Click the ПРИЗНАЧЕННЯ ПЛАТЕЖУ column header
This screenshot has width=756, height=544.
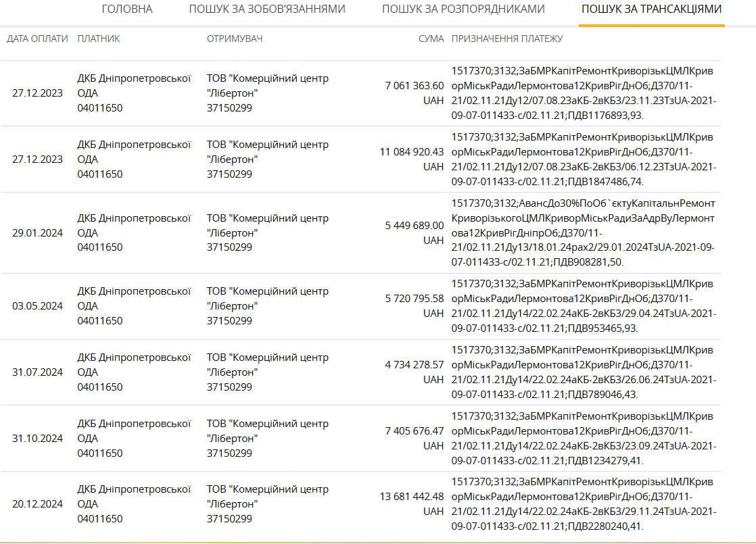(507, 39)
